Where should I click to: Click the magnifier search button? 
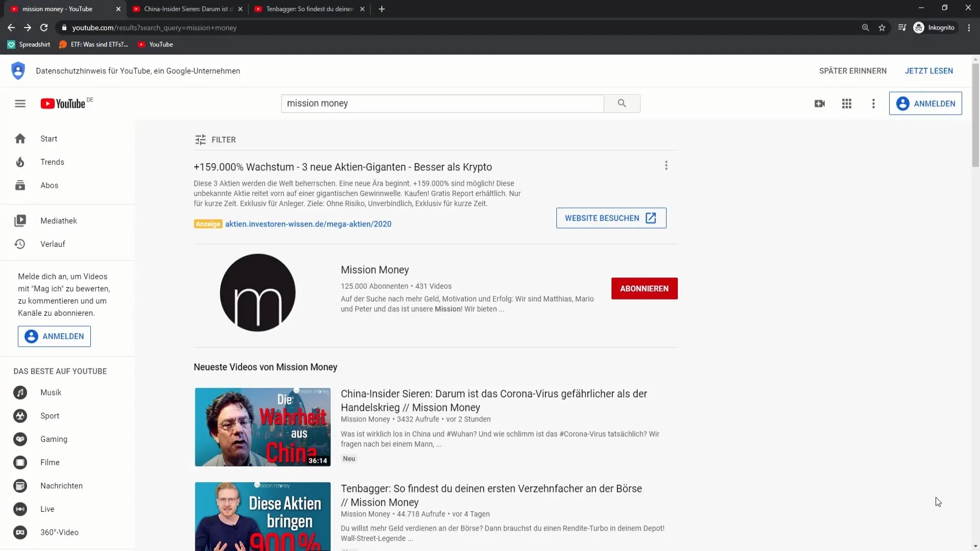click(x=622, y=104)
